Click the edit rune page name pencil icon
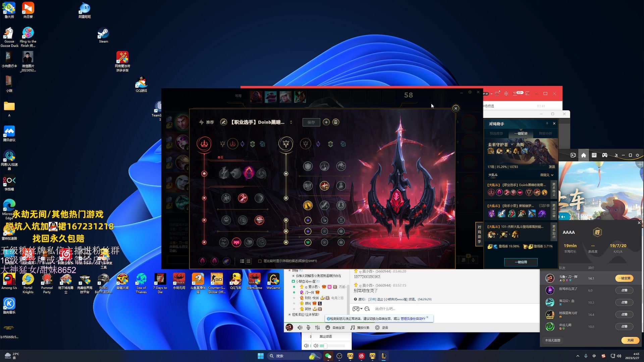Screen dimensions: 644x362 click(223, 122)
